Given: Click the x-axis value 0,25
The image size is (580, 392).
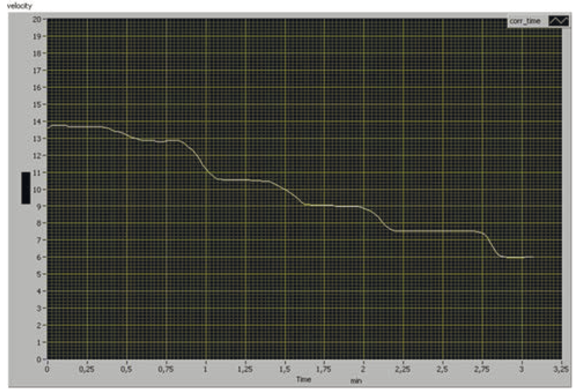Looking at the screenshot, I should (87, 368).
